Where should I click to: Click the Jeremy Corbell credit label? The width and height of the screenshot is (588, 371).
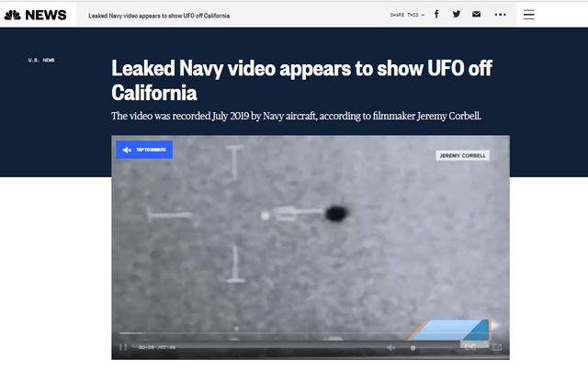(x=462, y=155)
